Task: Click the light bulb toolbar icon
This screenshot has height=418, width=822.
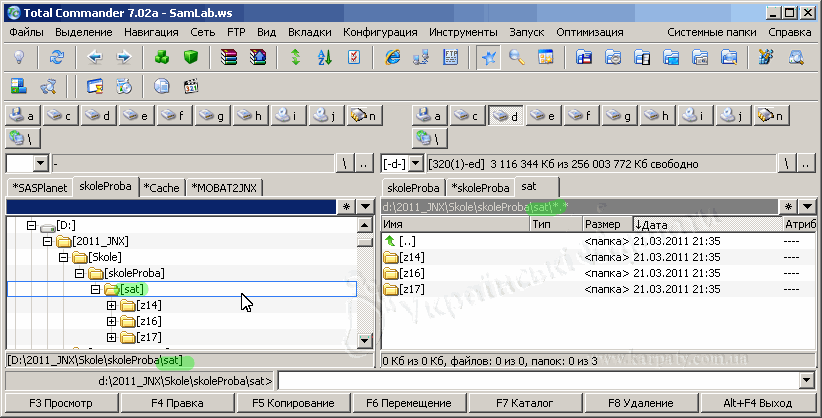Action: (19, 57)
